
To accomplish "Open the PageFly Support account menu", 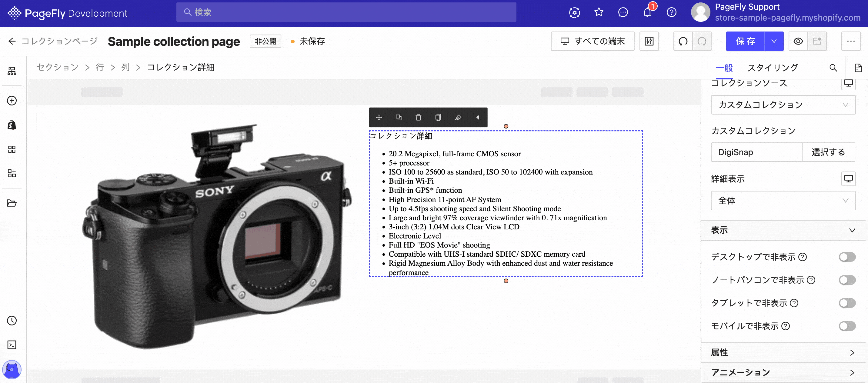I will pyautogui.click(x=775, y=12).
